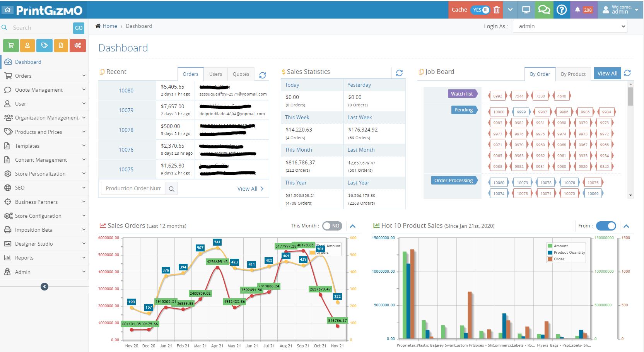Open the Welcome admin account dropdown
Image resolution: width=644 pixels, height=352 pixels.
tap(620, 10)
